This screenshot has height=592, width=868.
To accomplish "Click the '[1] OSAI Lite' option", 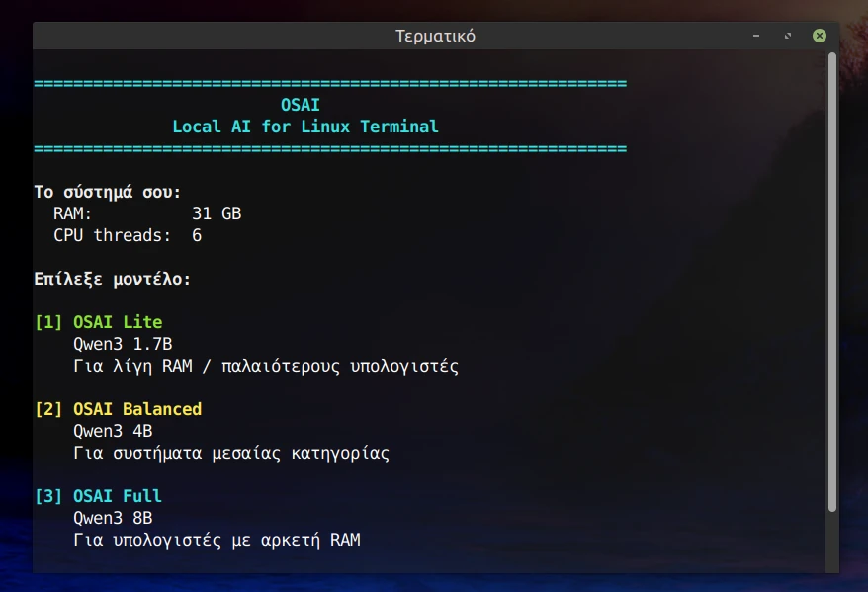I will coord(99,322).
